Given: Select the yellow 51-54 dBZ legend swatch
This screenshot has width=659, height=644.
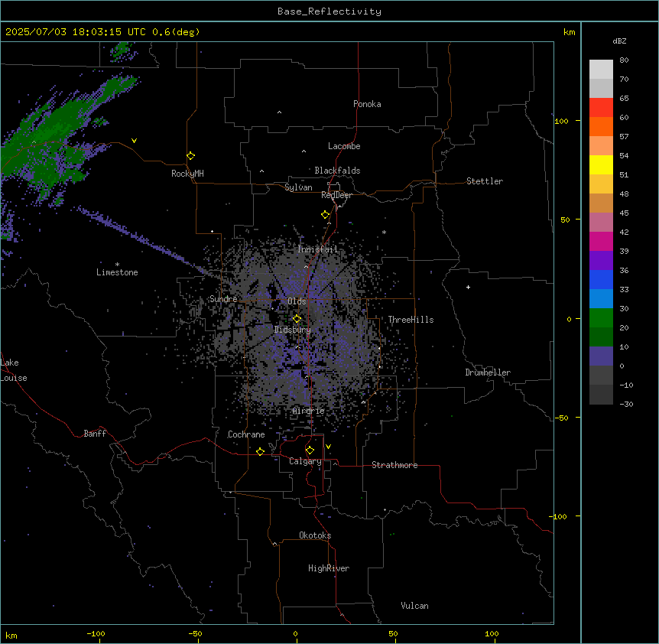Looking at the screenshot, I should pos(601,164).
